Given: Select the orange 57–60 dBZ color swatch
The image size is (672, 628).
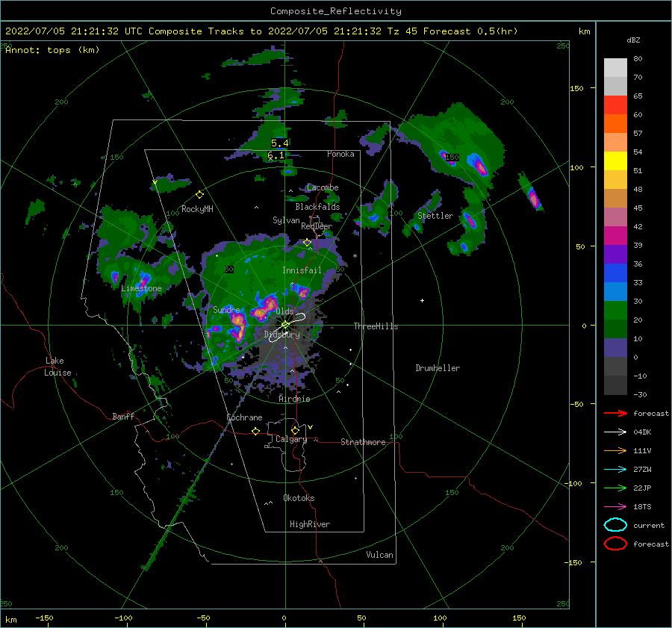Looking at the screenshot, I should (615, 124).
